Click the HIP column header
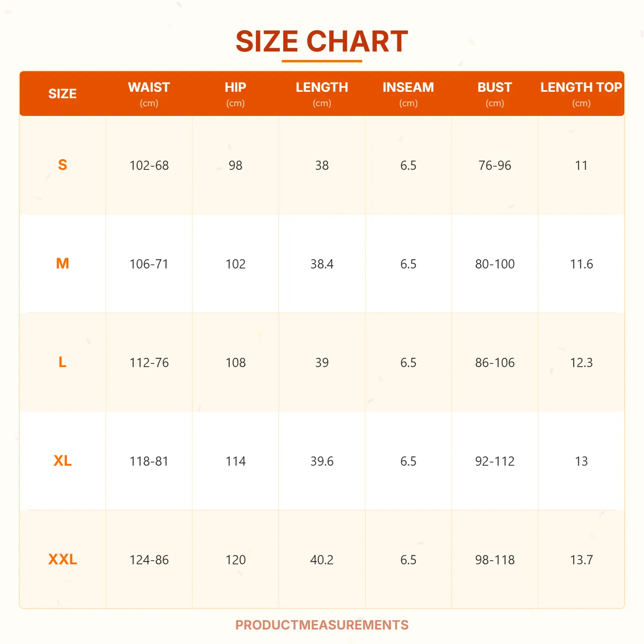The image size is (644, 644). coord(235,88)
